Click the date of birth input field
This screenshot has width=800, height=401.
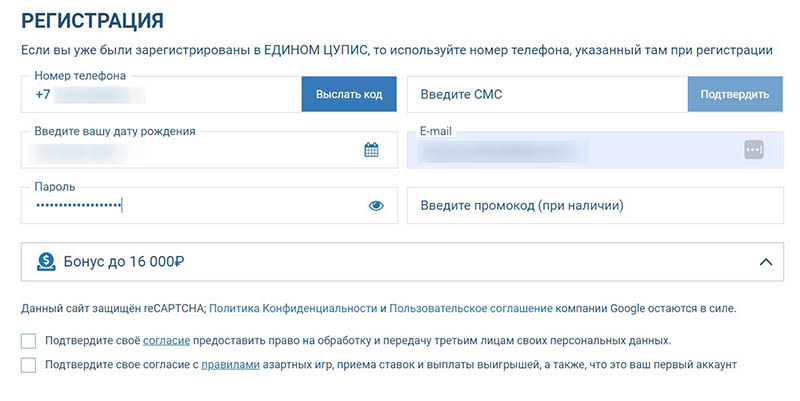(209, 150)
